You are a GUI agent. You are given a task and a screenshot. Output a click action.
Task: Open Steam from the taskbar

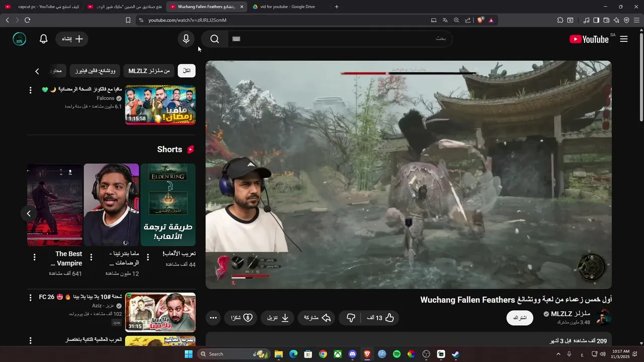pyautogui.click(x=455, y=354)
